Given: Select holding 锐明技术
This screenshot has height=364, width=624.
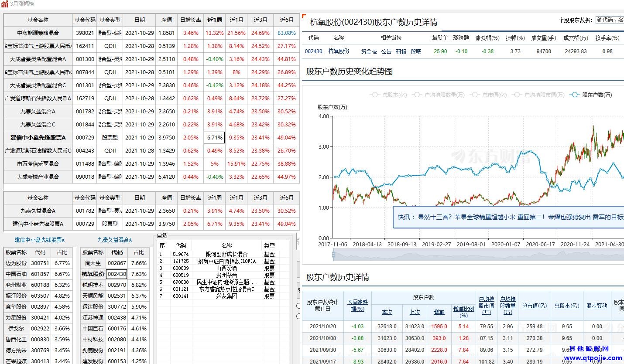Looking at the screenshot, I should coord(93,285).
